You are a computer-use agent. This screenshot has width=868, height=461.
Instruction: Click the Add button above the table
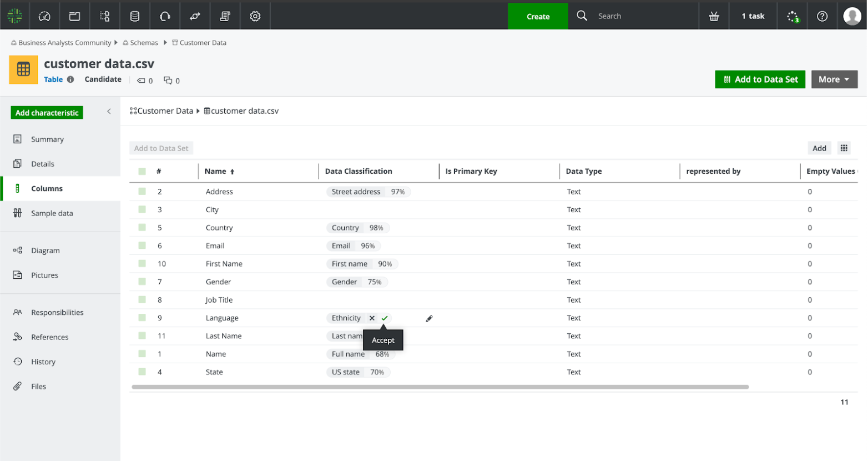(x=819, y=148)
